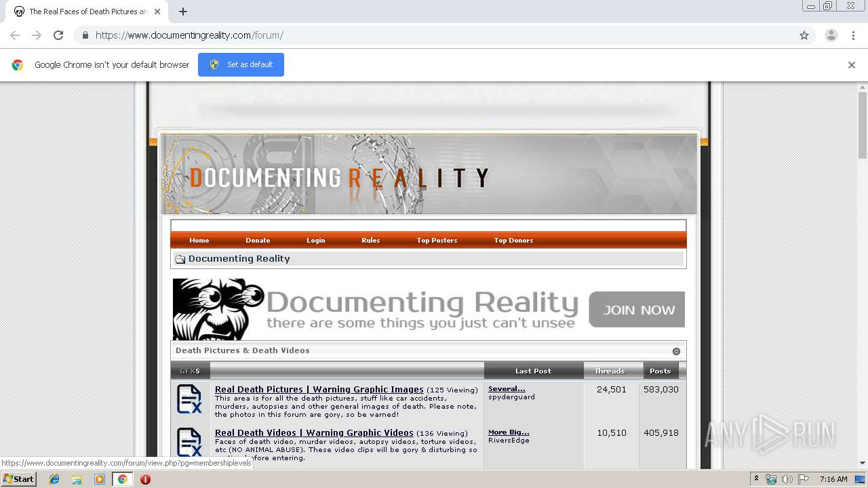868x488 pixels.
Task: Open the File Explorer taskbar folder icon
Action: pos(77,479)
